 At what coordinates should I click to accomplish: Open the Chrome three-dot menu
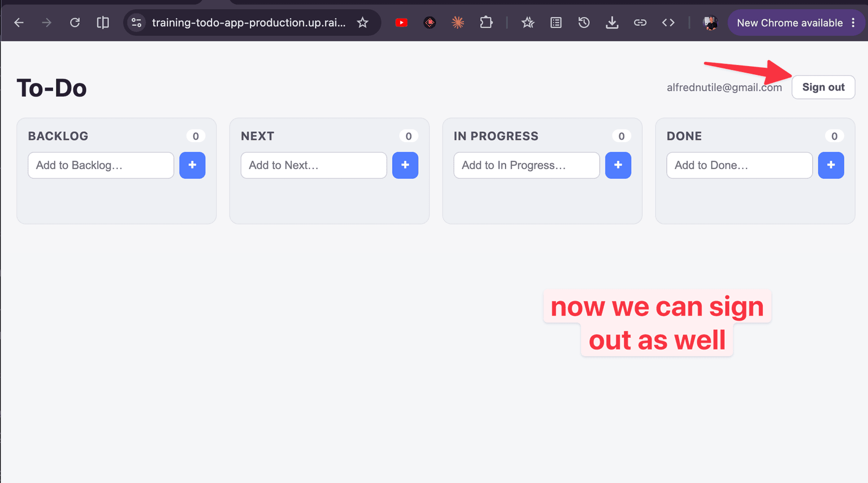pos(853,23)
